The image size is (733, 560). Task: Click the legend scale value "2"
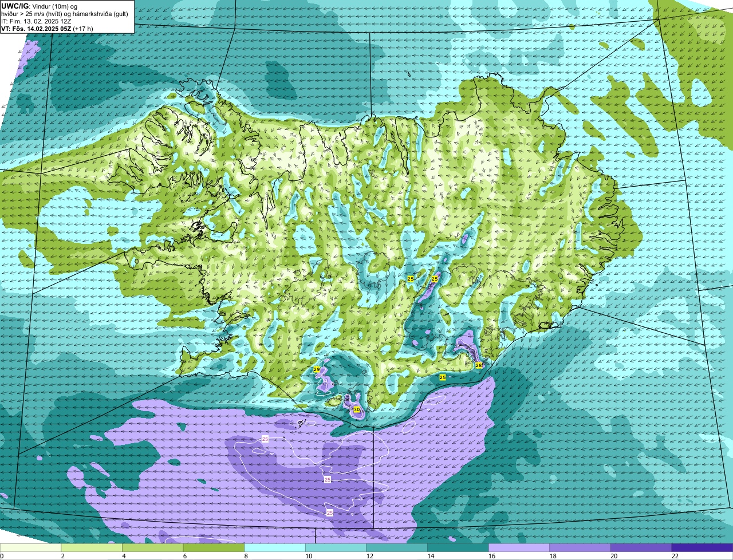click(x=63, y=556)
